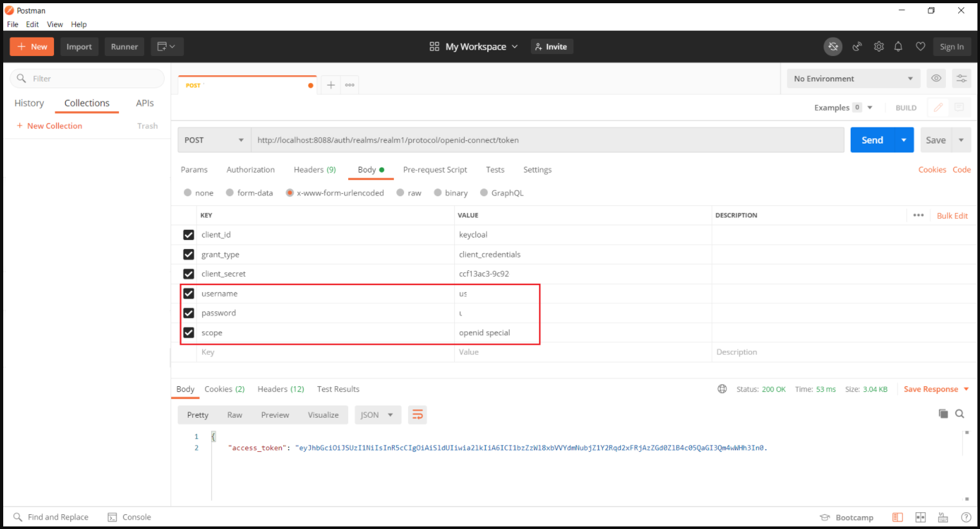
Task: Uncheck the grant_type row checkbox
Action: (189, 254)
